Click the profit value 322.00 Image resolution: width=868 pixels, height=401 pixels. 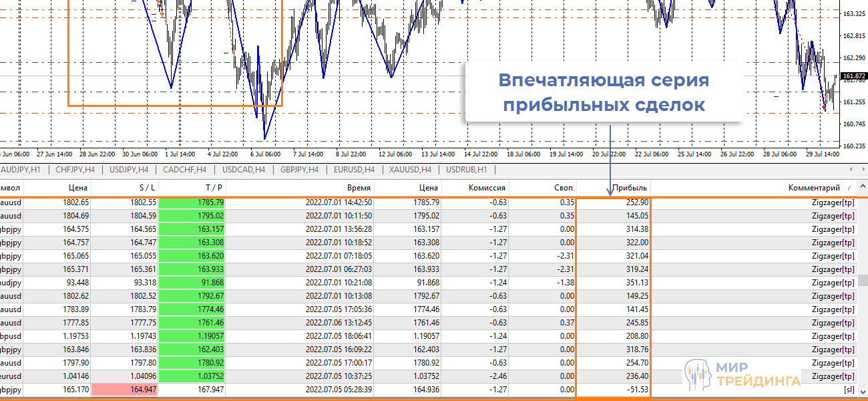pyautogui.click(x=636, y=243)
